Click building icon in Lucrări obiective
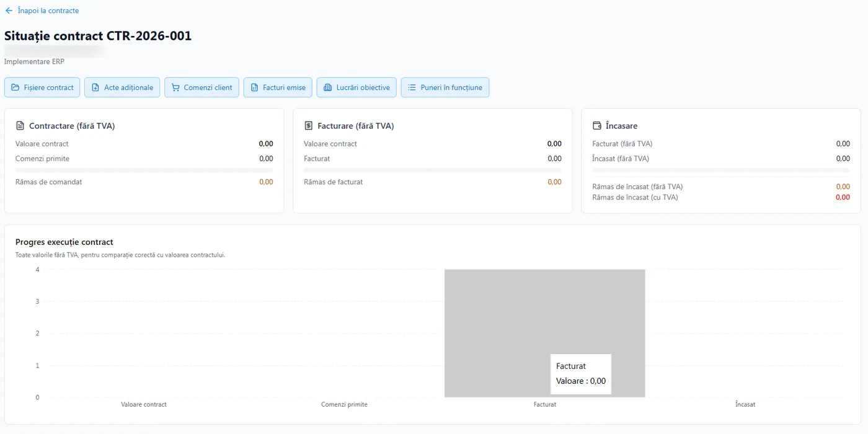Viewport: 868px width, 434px height. pos(328,87)
